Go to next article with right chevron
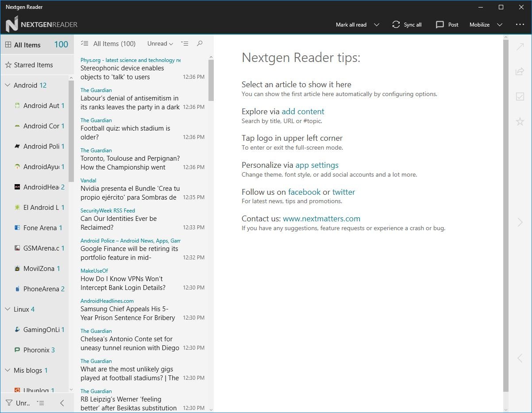 [520, 222]
